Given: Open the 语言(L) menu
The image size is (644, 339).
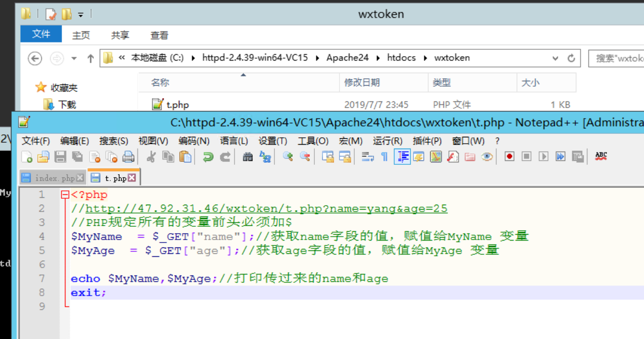Looking at the screenshot, I should click(x=234, y=141).
